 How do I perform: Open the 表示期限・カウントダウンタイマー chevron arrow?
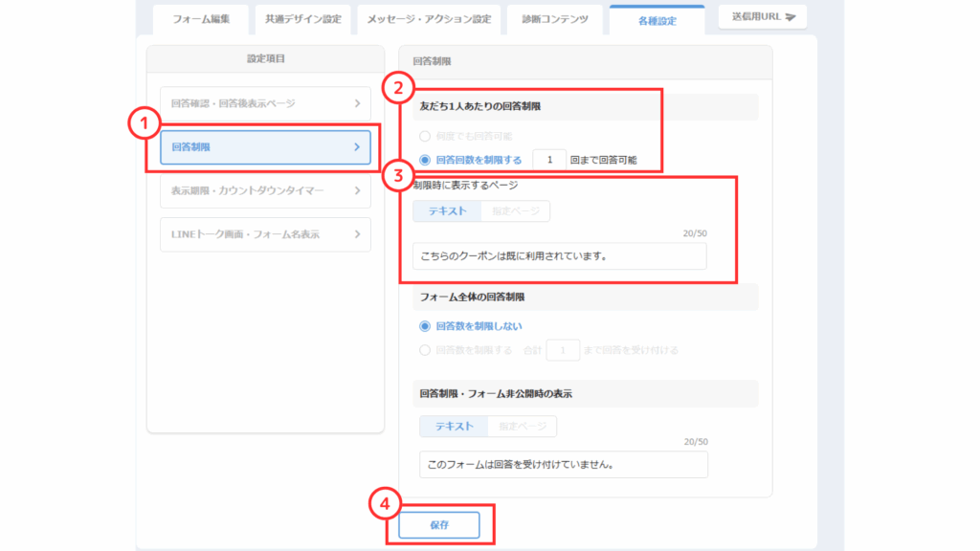tap(356, 190)
